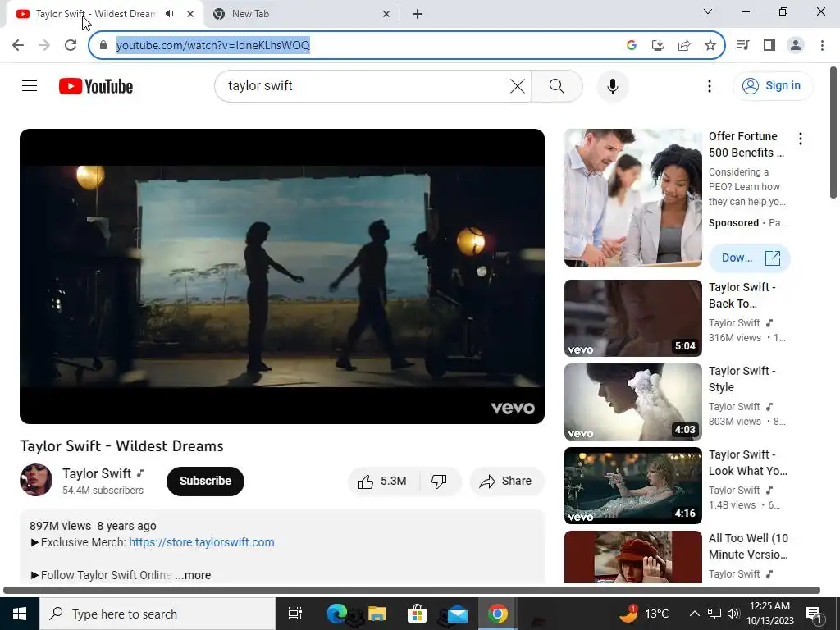Open File Explorer from taskbar

(x=377, y=614)
